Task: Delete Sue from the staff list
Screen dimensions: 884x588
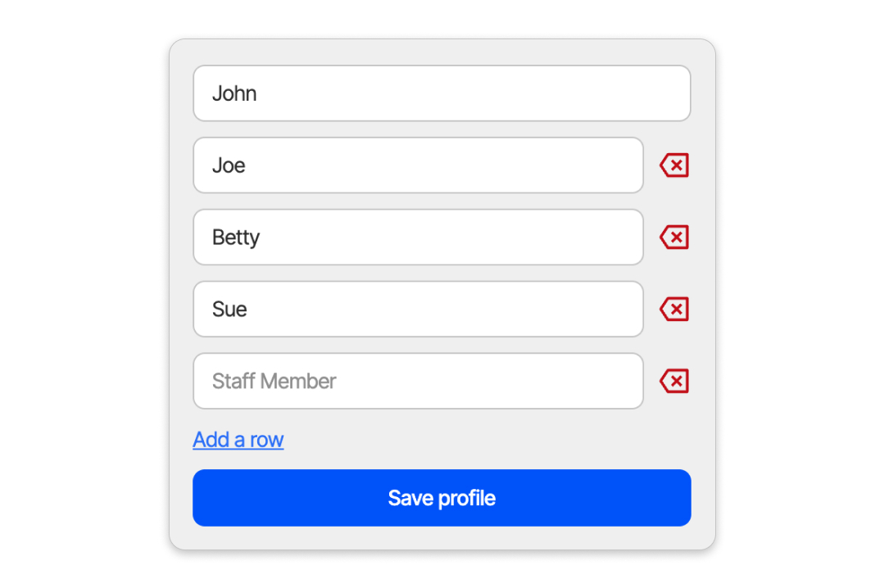Action: pos(674,309)
